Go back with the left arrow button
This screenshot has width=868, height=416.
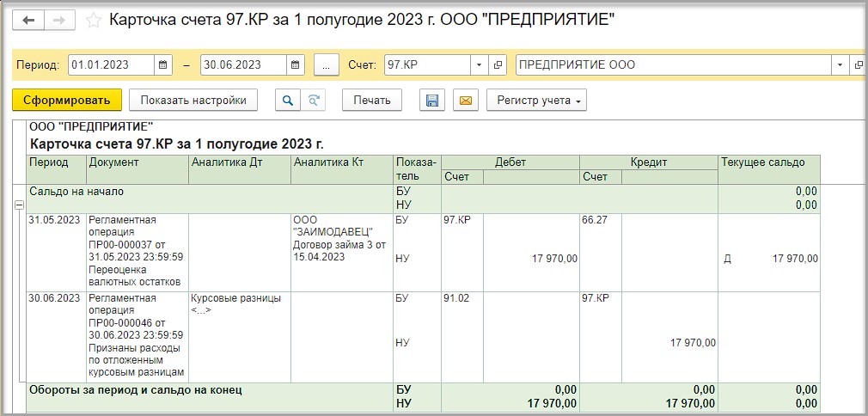pyautogui.click(x=28, y=21)
